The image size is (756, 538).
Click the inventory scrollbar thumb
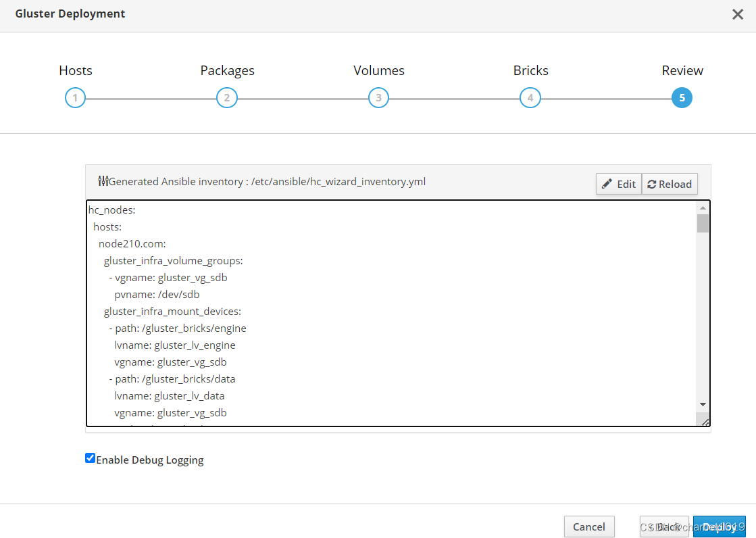coord(703,224)
